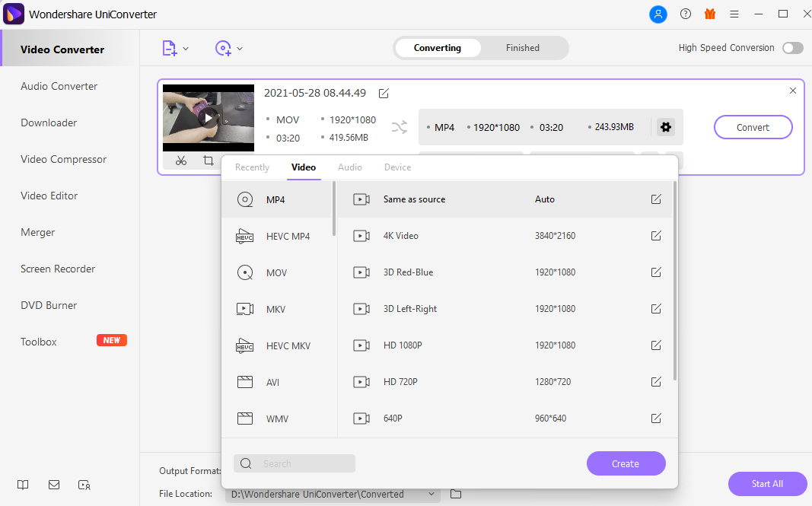
Task: Open output settings gear icon
Action: point(666,127)
